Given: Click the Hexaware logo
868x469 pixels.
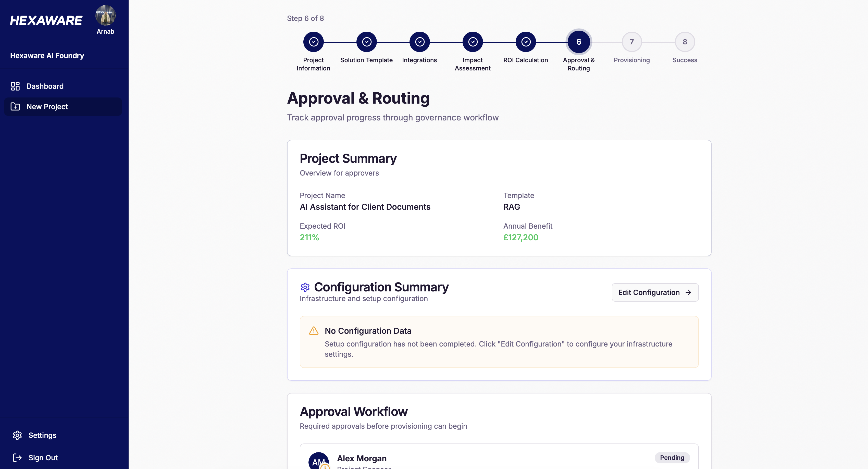Looking at the screenshot, I should pos(46,20).
